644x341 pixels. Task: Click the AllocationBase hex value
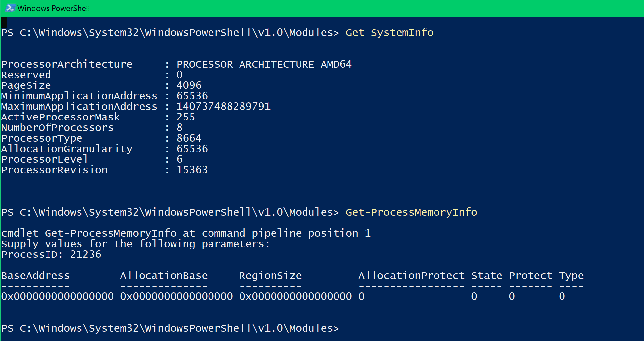tap(177, 296)
